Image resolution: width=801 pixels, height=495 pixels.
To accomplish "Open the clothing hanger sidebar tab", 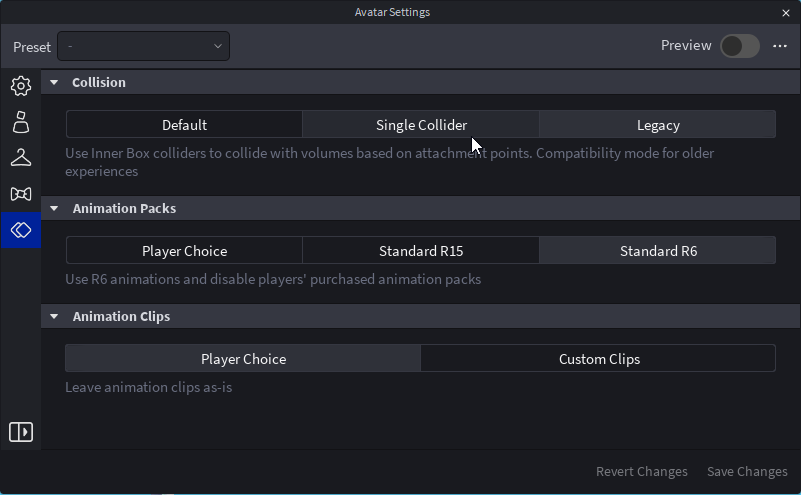I will 20,158.
